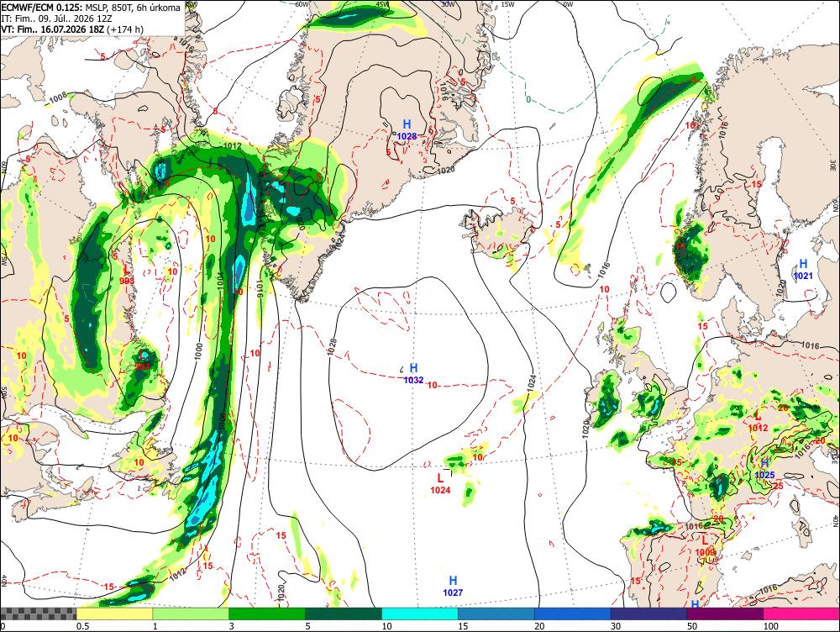Viewport: 840px width, 632px height.
Task: Click the cyan 10–15 legend swatch
Action: [419, 614]
